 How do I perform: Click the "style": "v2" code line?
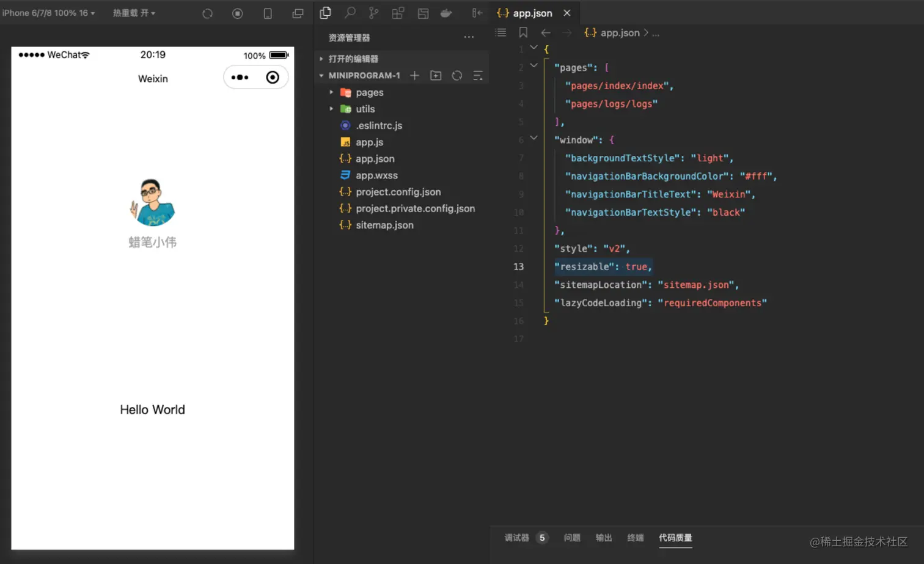pos(592,249)
